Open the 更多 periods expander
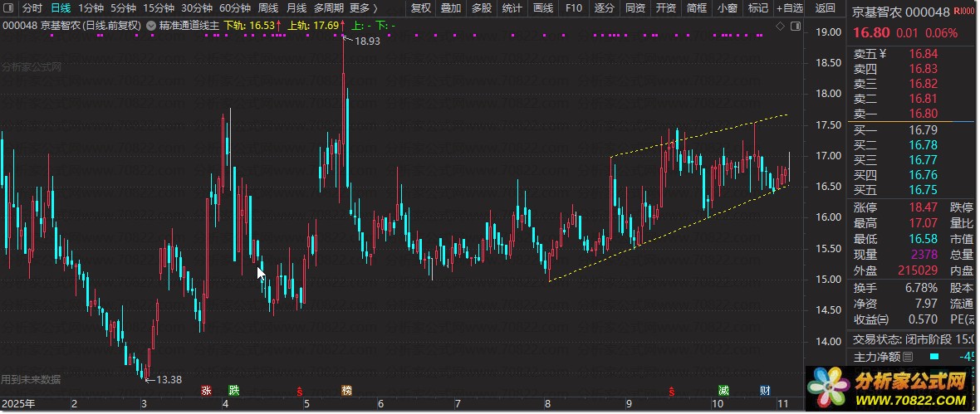This screenshot has height=414, width=980. 363,8
